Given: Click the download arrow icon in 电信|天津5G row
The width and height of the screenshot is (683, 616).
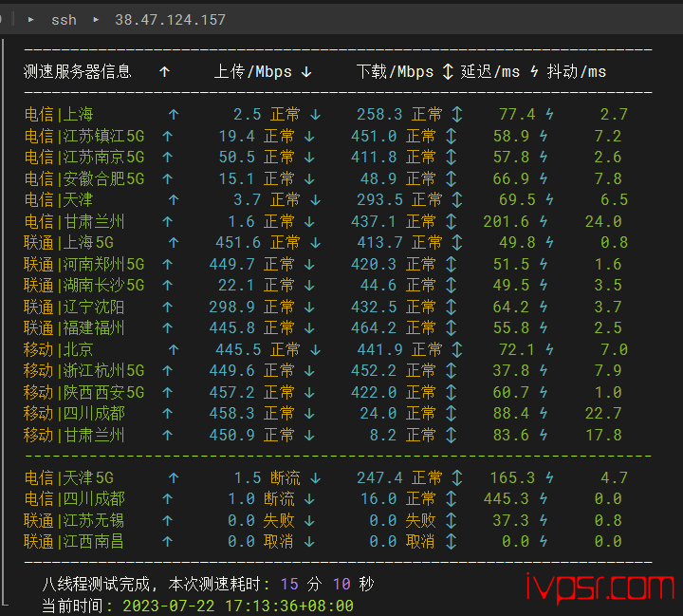Looking at the screenshot, I should point(316,477).
